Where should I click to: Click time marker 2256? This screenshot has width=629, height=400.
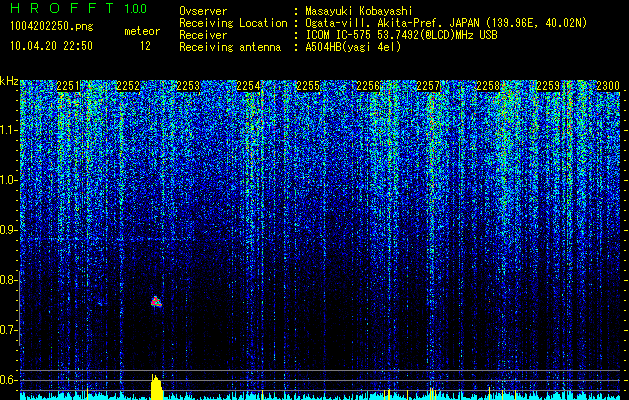pos(368,86)
